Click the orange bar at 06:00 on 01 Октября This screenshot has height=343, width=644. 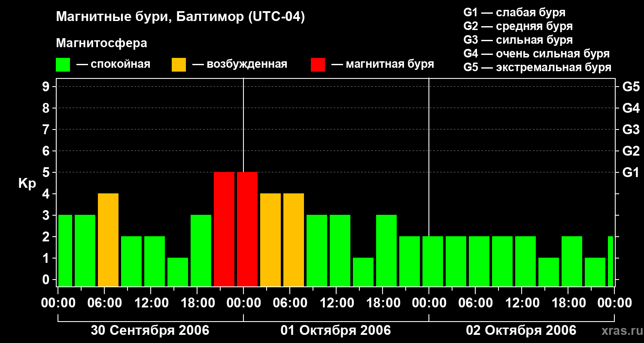294,240
